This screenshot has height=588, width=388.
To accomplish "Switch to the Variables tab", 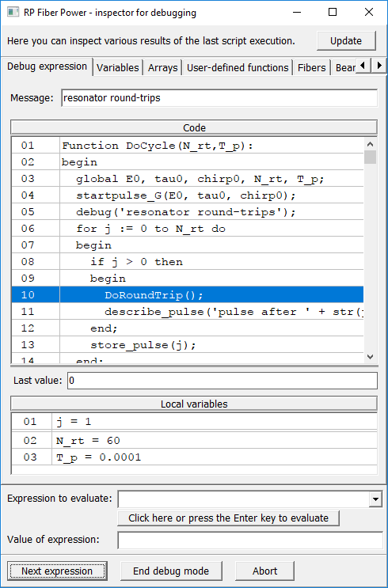I will 118,68.
